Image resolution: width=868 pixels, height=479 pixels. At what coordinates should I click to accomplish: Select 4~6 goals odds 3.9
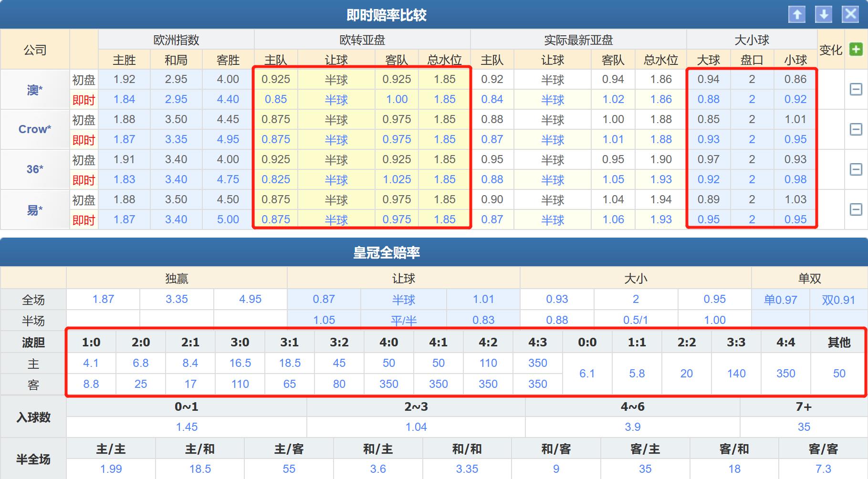coord(633,427)
